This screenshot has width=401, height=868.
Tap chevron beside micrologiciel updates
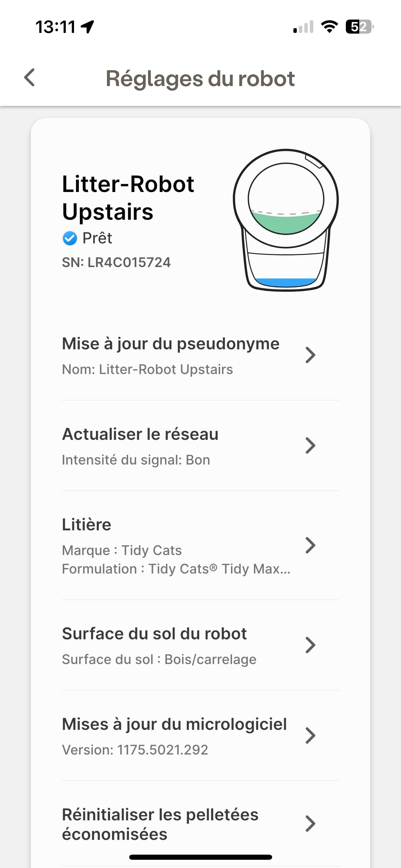[310, 736]
